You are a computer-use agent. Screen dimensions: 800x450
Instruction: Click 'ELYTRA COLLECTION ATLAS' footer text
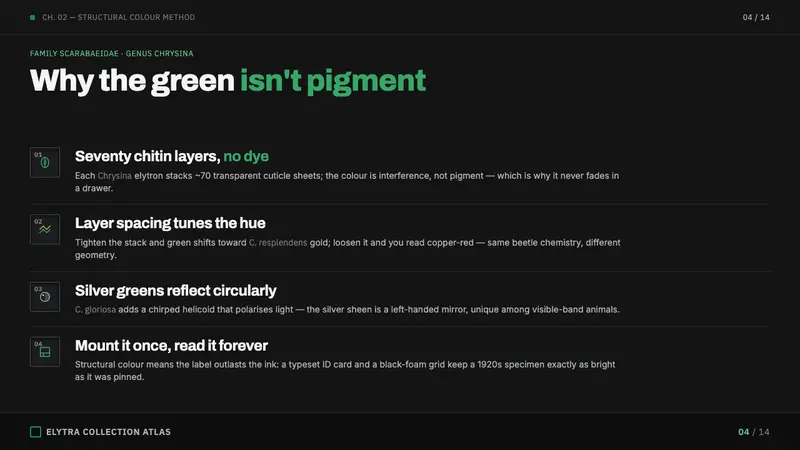(109, 432)
